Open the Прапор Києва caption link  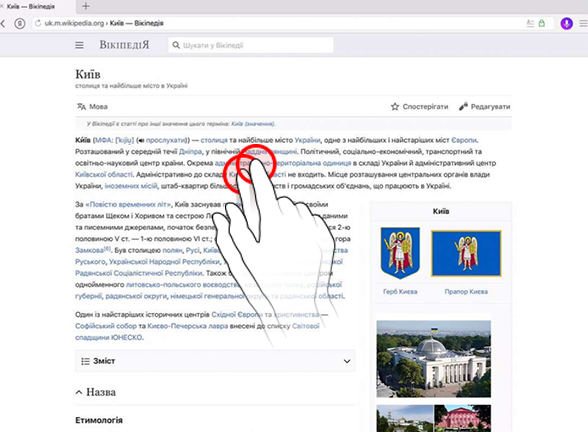click(466, 292)
